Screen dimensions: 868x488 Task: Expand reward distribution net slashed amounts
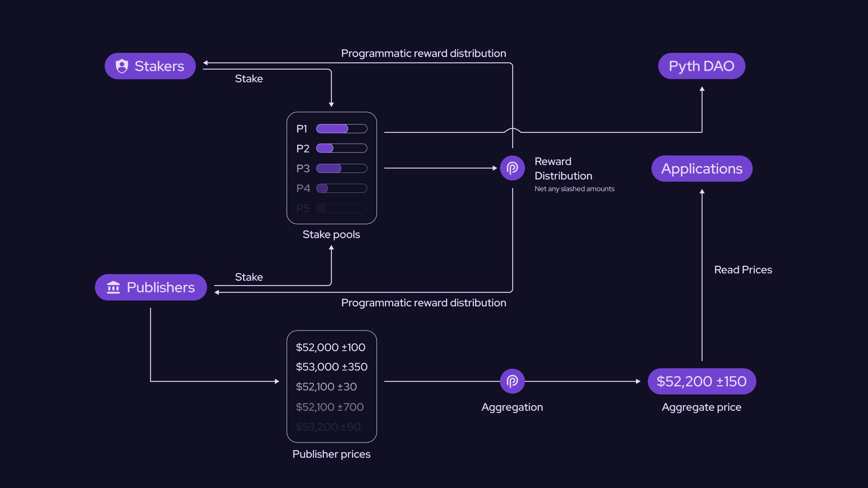point(511,168)
